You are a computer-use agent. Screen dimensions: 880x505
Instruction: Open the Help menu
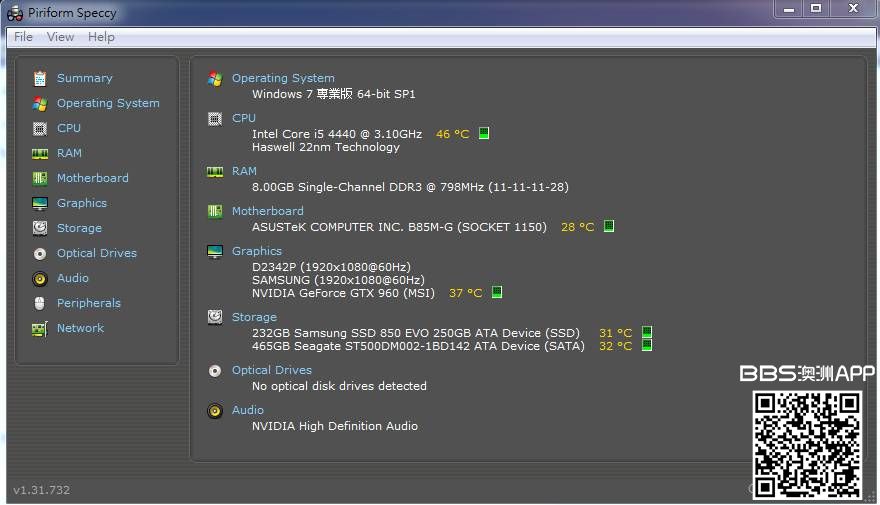click(x=101, y=37)
